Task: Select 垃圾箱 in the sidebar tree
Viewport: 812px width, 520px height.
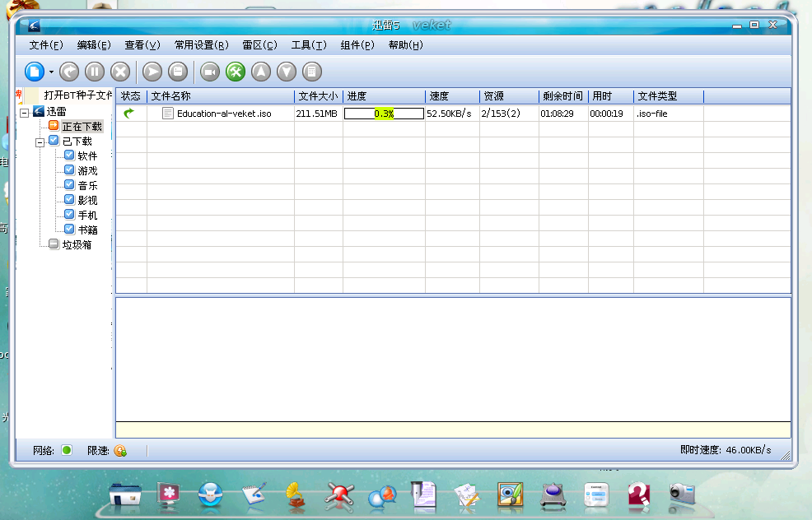Action: coord(77,244)
